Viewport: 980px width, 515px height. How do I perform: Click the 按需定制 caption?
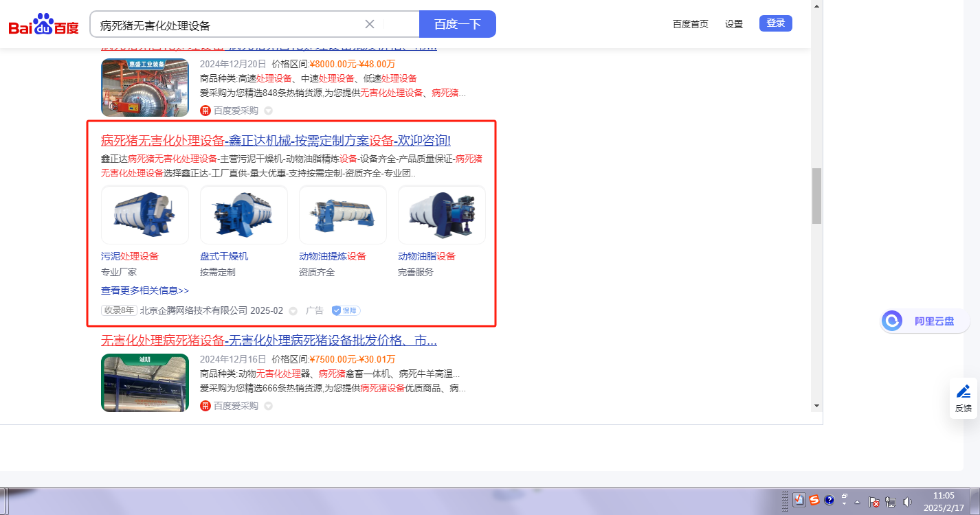tap(218, 272)
